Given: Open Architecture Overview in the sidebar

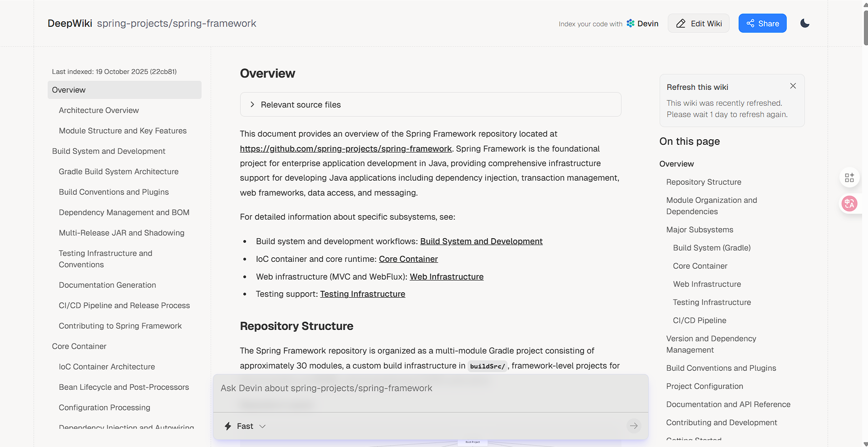Looking at the screenshot, I should click(x=99, y=110).
